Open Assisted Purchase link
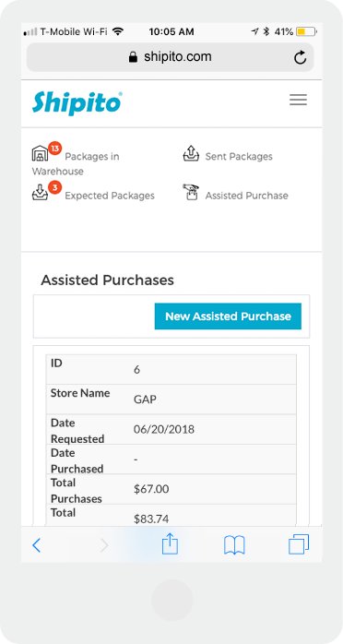This screenshot has width=343, height=644. point(246,196)
